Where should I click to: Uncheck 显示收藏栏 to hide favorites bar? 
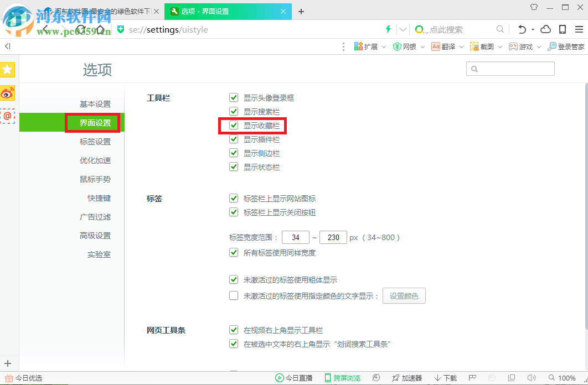coord(234,126)
